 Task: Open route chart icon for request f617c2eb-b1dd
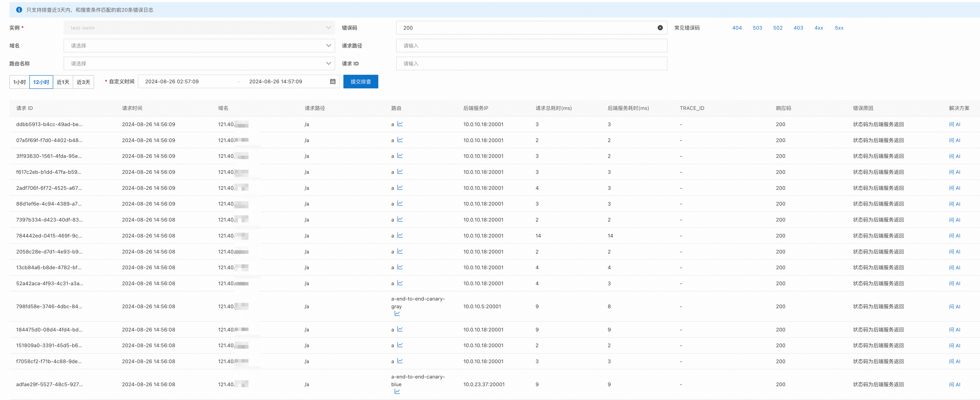pos(400,172)
